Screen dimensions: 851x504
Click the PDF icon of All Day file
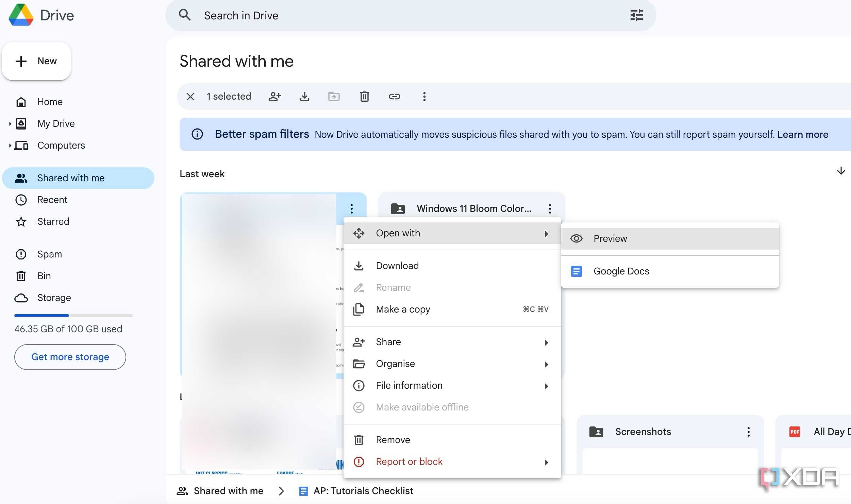(795, 432)
